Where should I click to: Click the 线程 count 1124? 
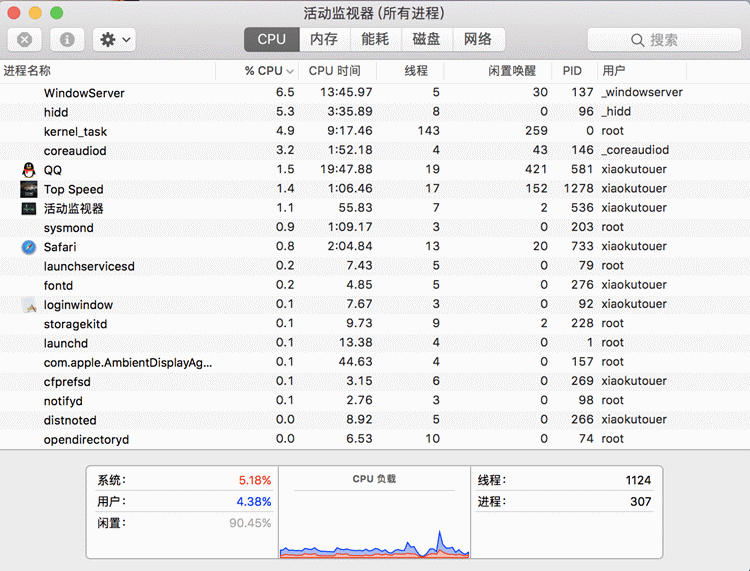click(x=638, y=480)
